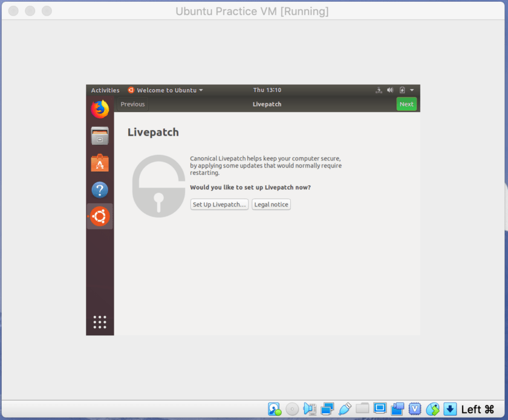Open the Help question mark icon
Image resolution: width=508 pixels, height=420 pixels.
(100, 190)
